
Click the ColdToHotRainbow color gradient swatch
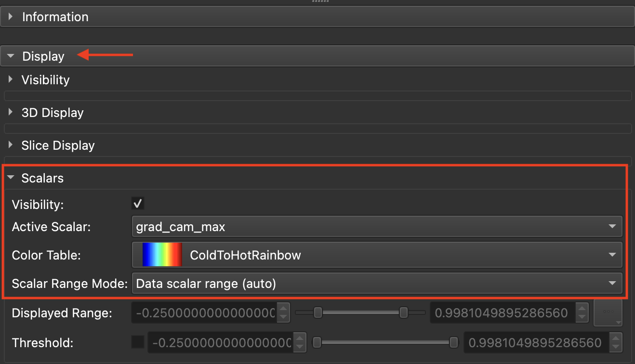(x=162, y=255)
